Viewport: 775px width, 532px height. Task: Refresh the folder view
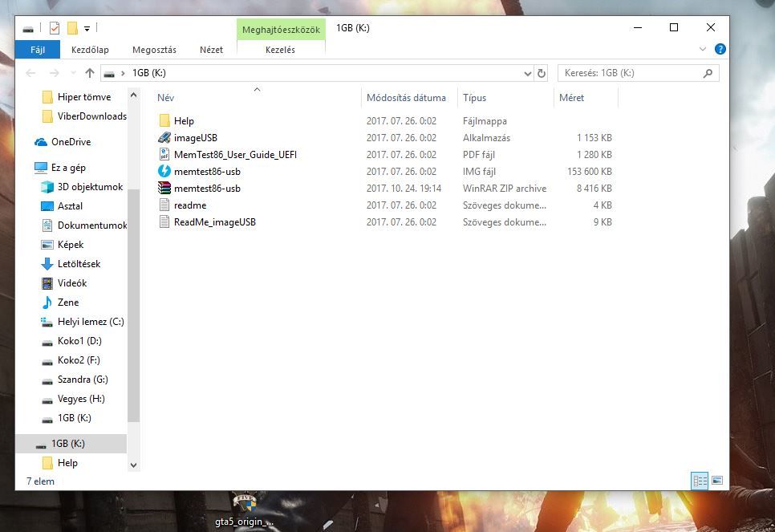542,73
